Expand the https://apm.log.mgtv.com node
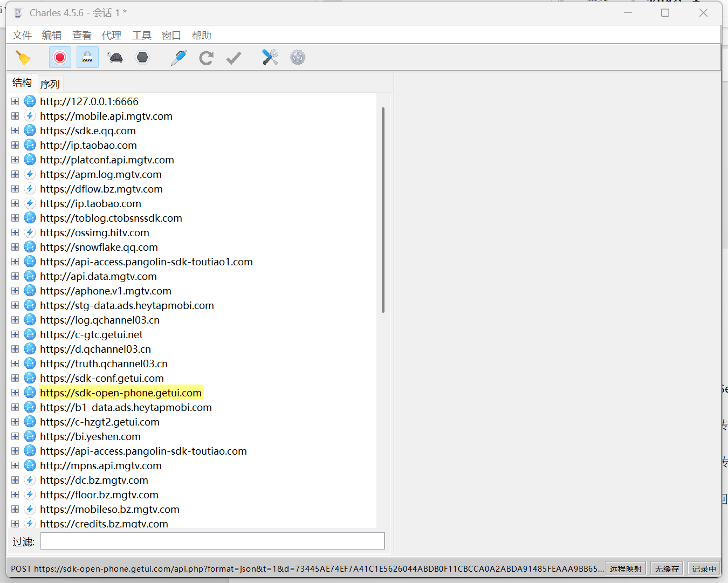The image size is (728, 583). tap(15, 174)
